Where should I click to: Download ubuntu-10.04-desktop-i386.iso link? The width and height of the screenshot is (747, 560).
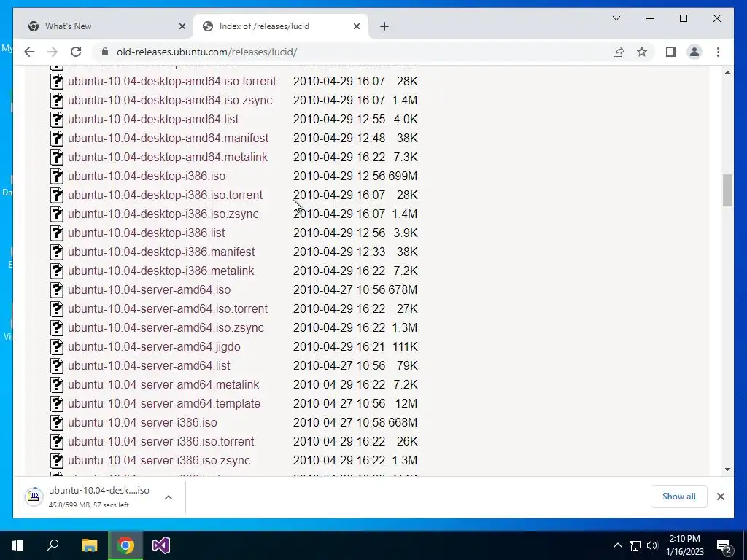(x=147, y=176)
